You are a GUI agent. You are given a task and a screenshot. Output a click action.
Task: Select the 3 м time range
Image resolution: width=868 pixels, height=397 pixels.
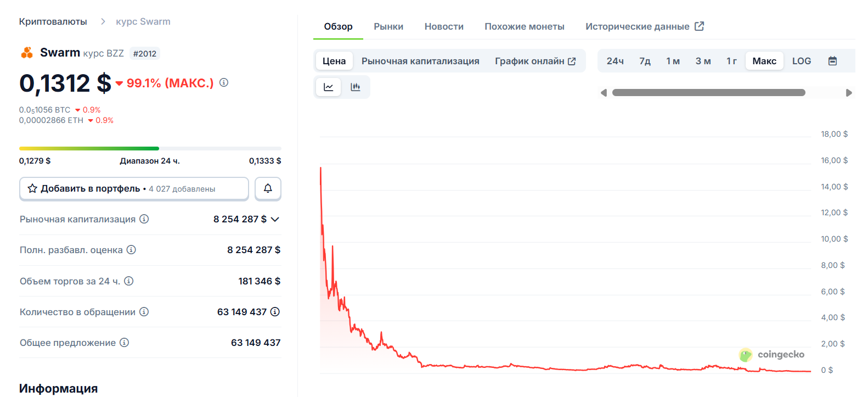coord(703,61)
